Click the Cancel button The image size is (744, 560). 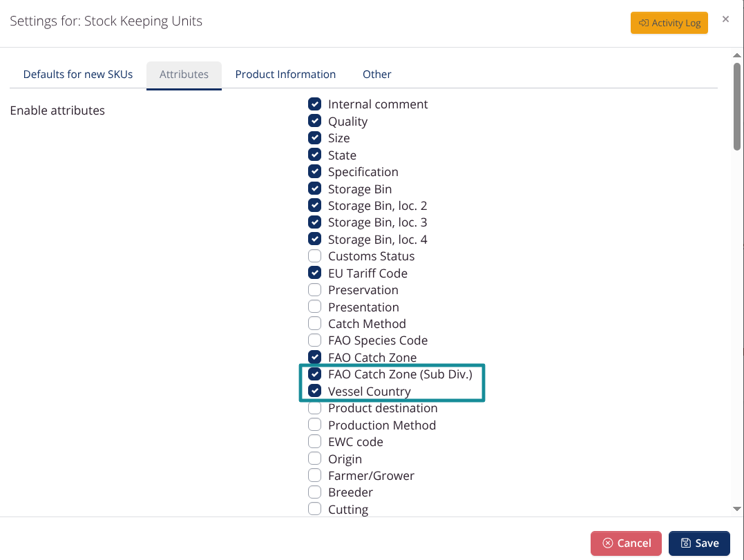tap(626, 543)
